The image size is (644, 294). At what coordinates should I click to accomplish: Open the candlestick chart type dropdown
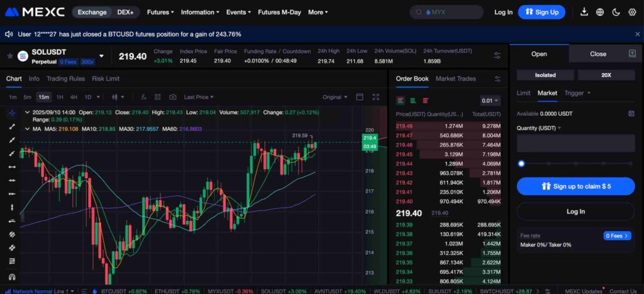[118, 97]
